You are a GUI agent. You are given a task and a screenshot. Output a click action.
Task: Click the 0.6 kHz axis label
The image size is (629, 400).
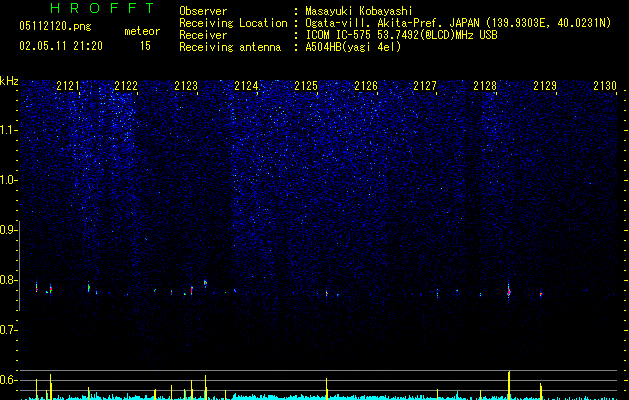[9, 380]
